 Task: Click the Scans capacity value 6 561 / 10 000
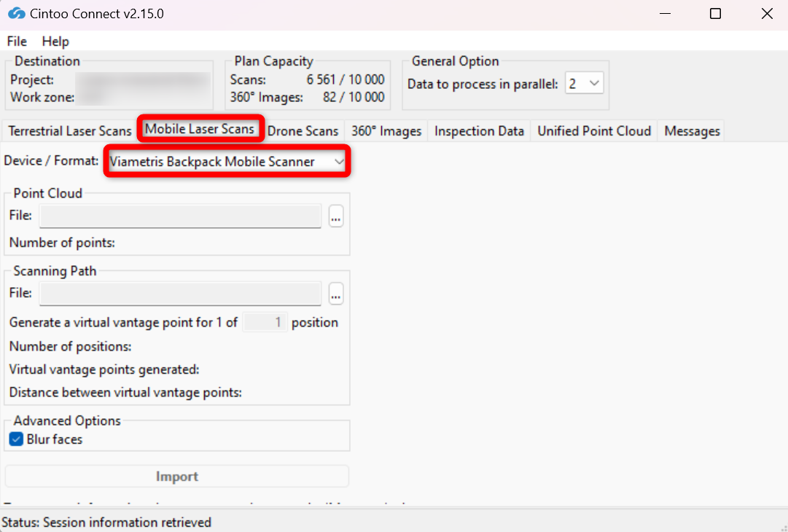pos(346,80)
